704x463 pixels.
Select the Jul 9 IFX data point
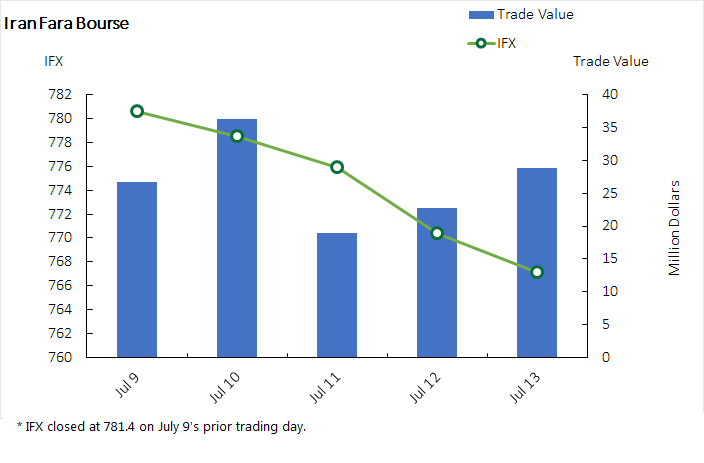(x=137, y=111)
